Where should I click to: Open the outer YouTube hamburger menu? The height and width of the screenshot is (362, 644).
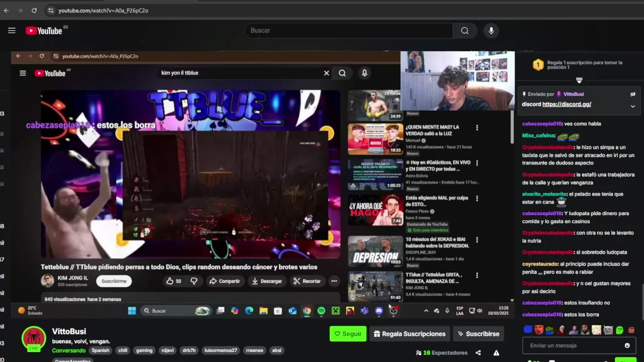coord(12,31)
